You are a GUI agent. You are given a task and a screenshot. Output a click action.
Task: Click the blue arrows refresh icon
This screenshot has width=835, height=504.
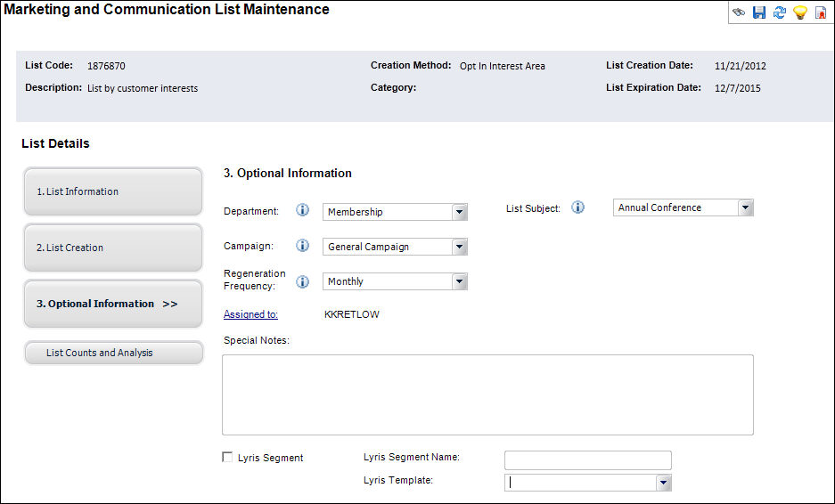(780, 13)
